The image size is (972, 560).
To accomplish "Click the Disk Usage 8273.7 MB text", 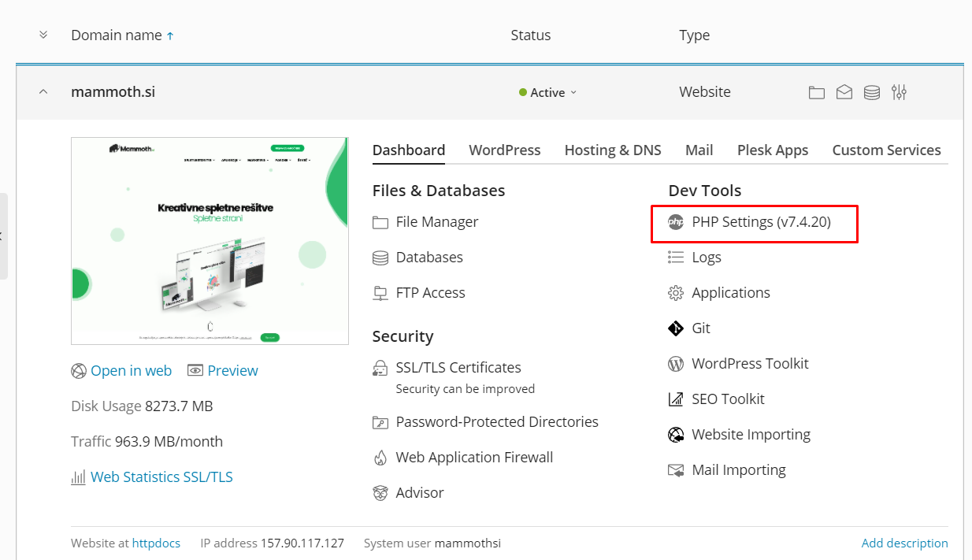I will point(142,406).
